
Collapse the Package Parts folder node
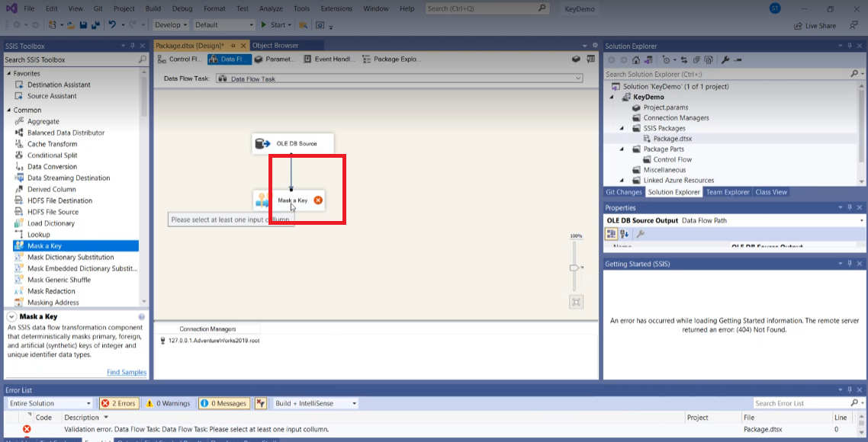[x=621, y=149]
